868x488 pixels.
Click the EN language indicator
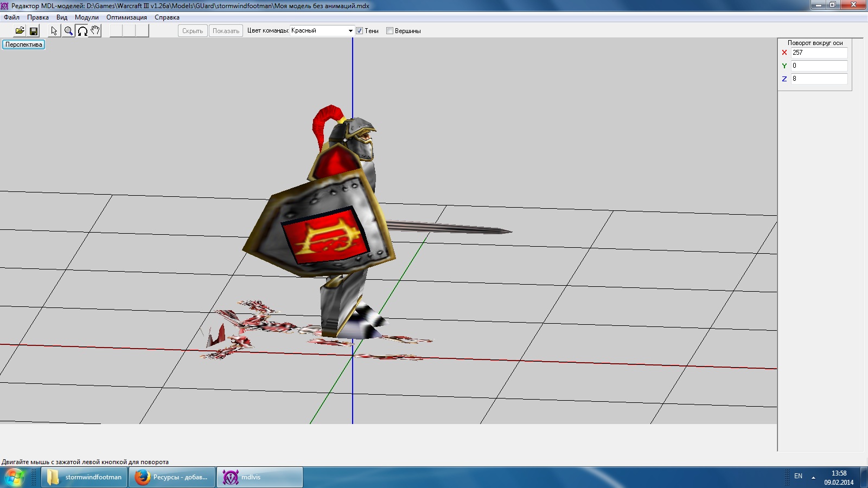(798, 476)
